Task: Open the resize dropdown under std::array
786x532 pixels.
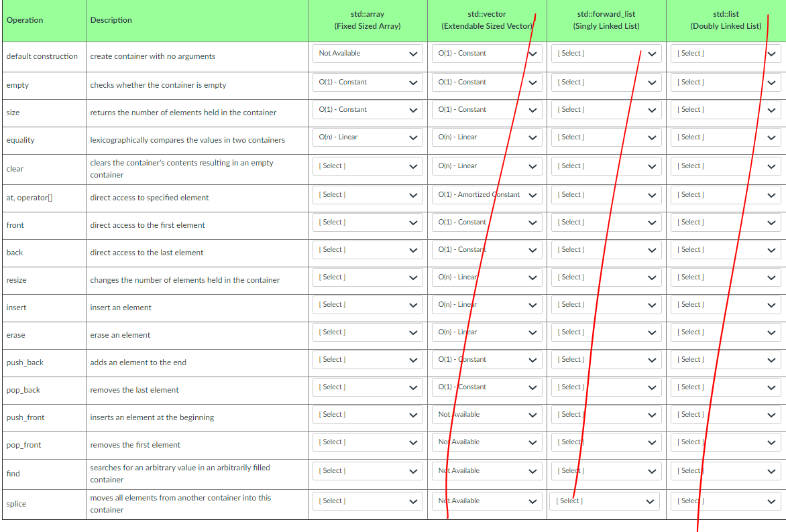Action: click(367, 277)
